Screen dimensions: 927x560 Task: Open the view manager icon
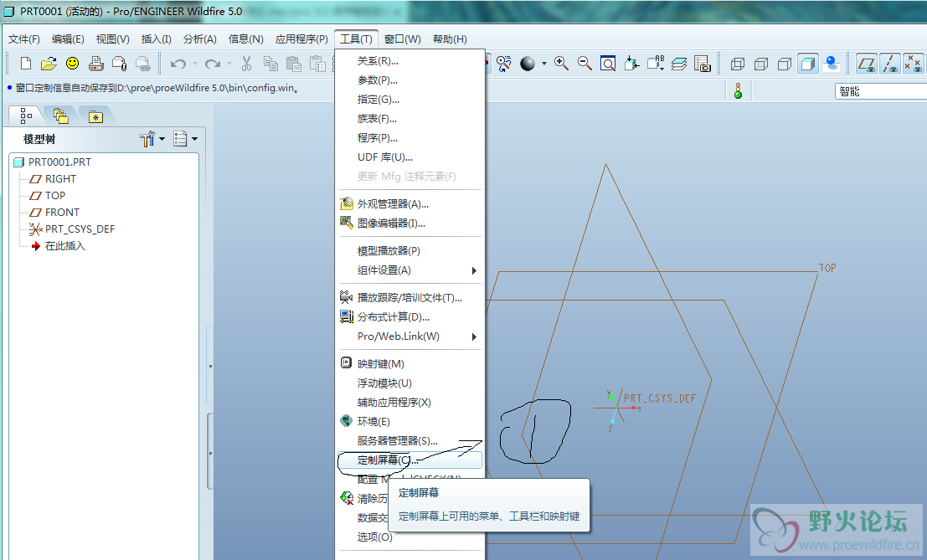click(703, 64)
